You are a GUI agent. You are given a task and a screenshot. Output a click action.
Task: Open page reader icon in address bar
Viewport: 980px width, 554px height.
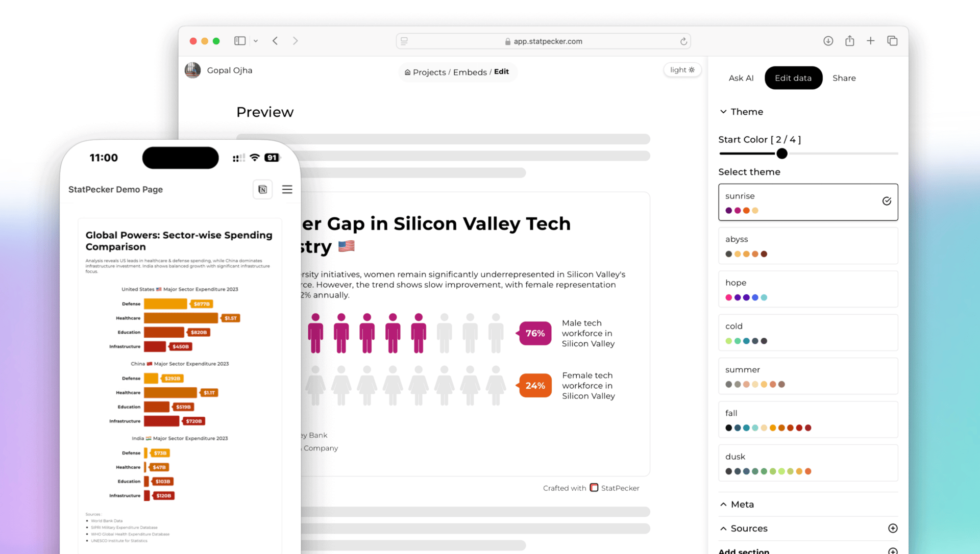[404, 41]
